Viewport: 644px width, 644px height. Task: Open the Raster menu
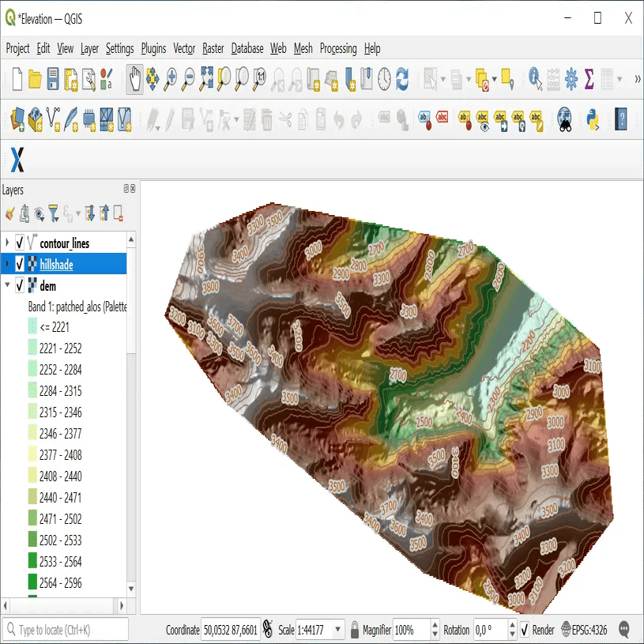pyautogui.click(x=213, y=49)
